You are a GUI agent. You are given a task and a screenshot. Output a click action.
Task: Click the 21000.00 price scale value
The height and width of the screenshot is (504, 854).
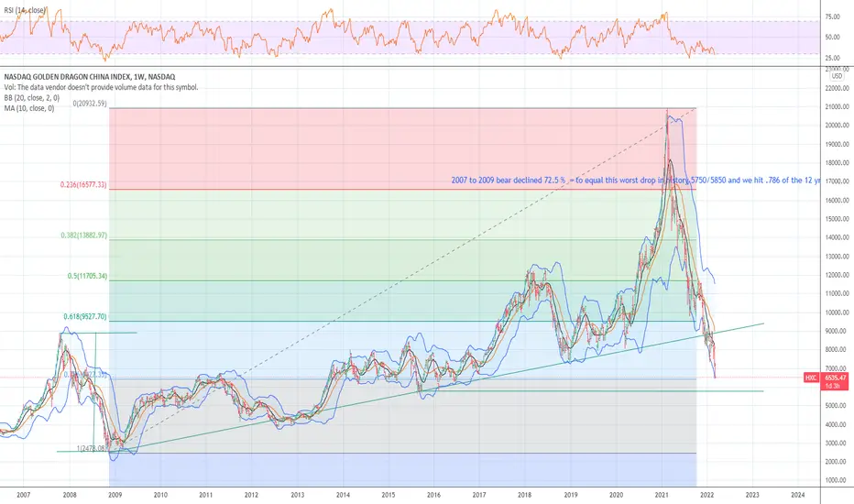coord(838,107)
